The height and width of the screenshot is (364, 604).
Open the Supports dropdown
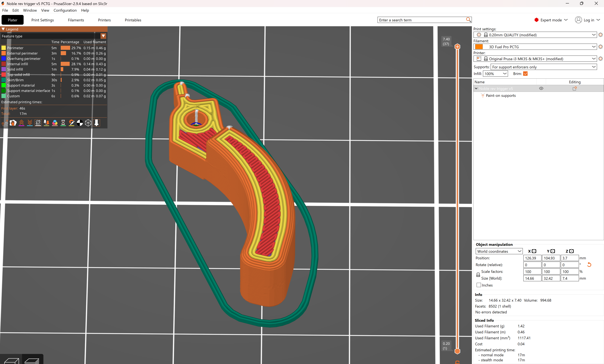[543, 67]
